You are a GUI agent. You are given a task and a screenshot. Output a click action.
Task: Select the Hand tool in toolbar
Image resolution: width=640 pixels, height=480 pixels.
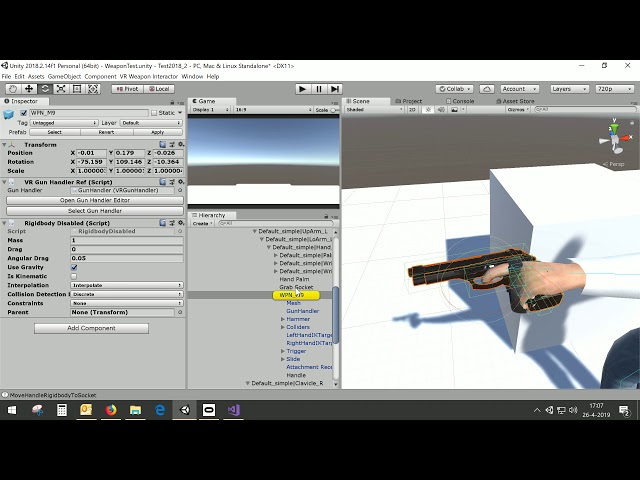[x=13, y=89]
